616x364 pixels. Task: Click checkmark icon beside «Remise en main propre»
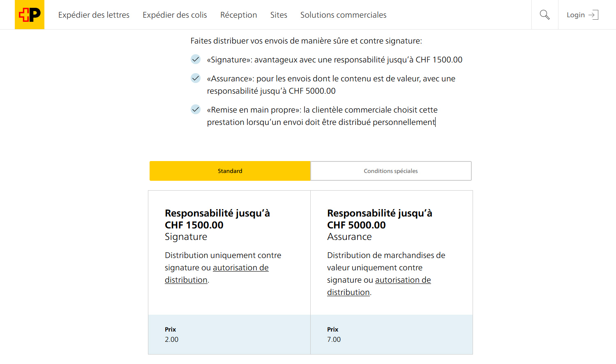tap(196, 109)
